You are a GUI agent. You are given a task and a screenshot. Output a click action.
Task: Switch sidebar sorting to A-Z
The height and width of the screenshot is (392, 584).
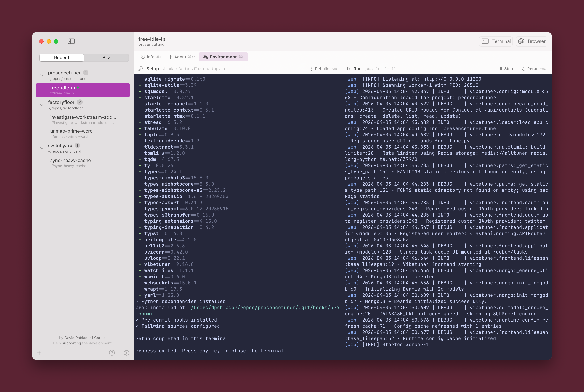pyautogui.click(x=106, y=58)
